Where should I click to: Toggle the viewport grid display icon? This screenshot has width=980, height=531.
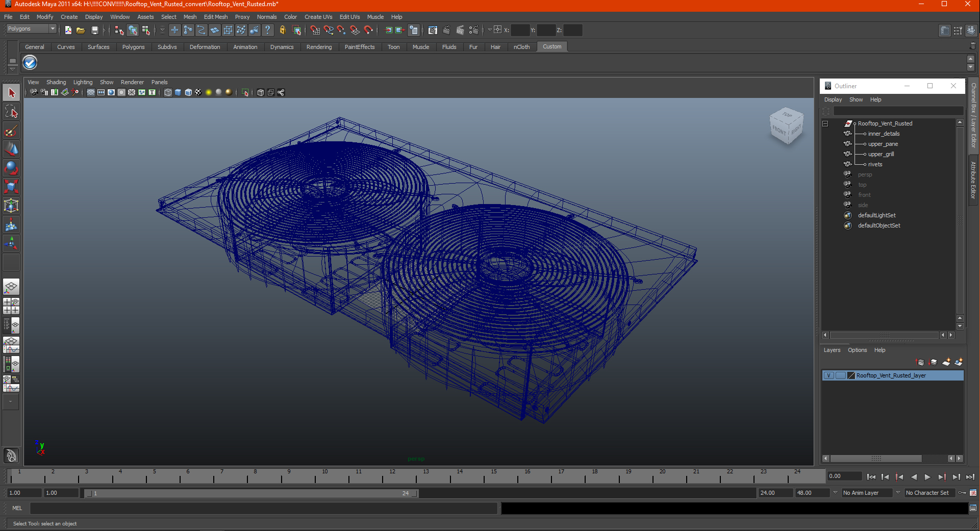(91, 92)
